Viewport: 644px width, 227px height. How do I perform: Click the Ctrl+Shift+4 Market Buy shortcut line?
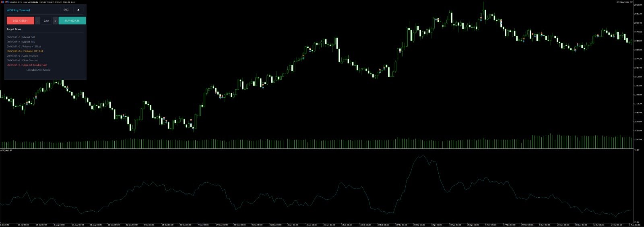tap(21, 42)
